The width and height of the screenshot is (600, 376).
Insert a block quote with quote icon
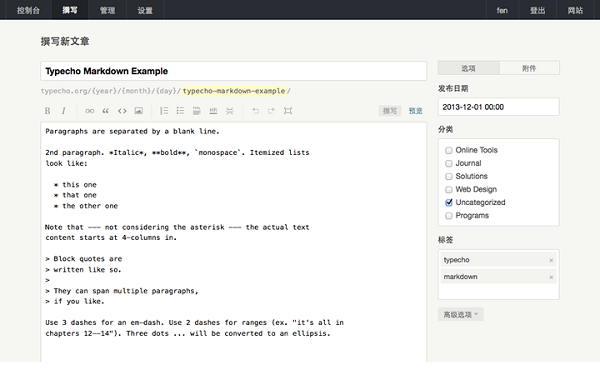106,111
